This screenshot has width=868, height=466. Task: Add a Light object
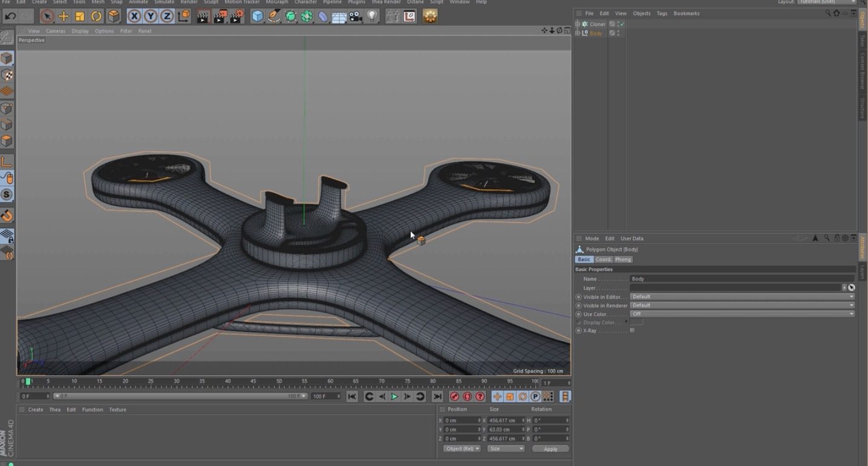coord(373,16)
